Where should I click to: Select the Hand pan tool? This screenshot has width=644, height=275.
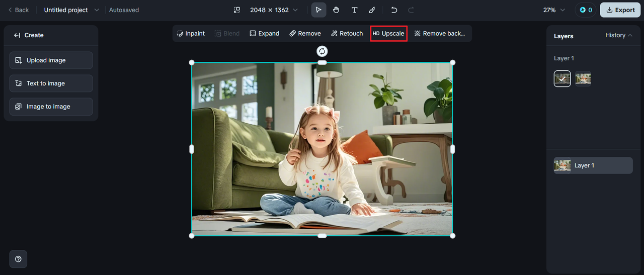click(336, 10)
